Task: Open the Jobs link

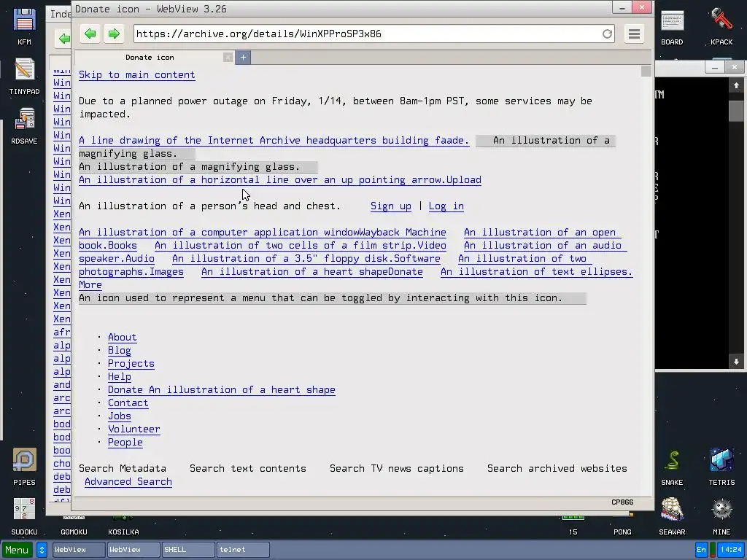Action: coord(120,416)
